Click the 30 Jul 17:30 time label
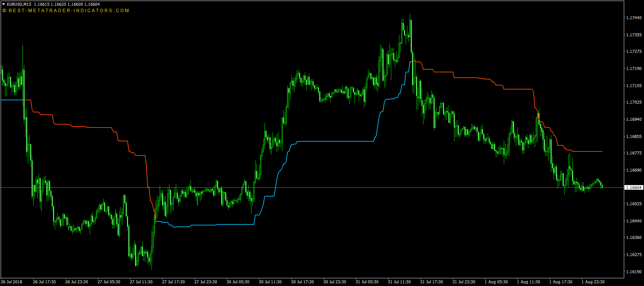Viewport: 644px width, 286px height. (303, 282)
